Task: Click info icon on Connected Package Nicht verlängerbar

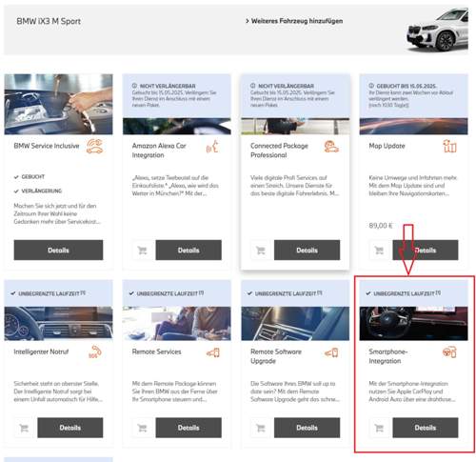Action: click(x=253, y=86)
